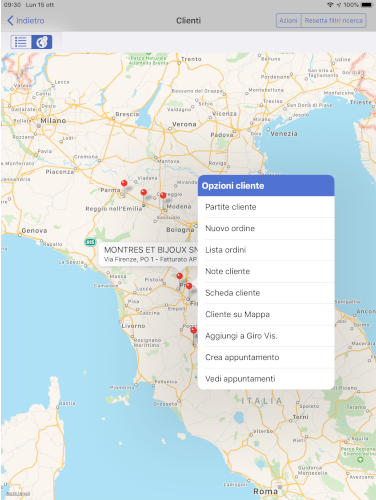Go back with the Indietro button
376x500 pixels.
tap(26, 21)
